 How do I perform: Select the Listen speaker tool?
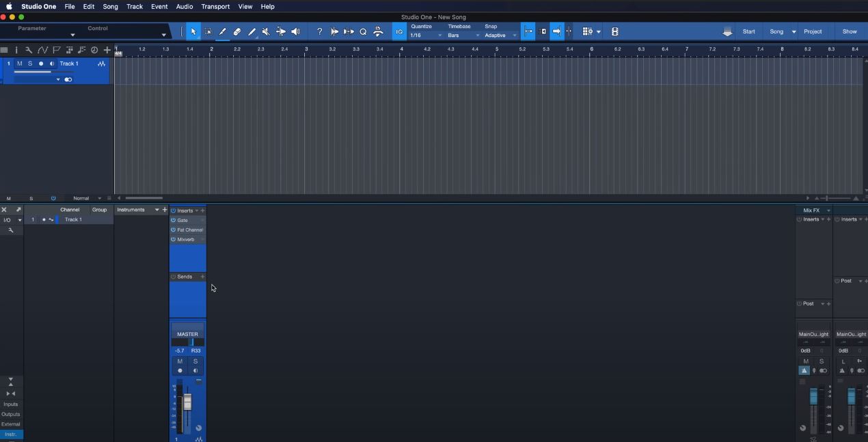(295, 31)
